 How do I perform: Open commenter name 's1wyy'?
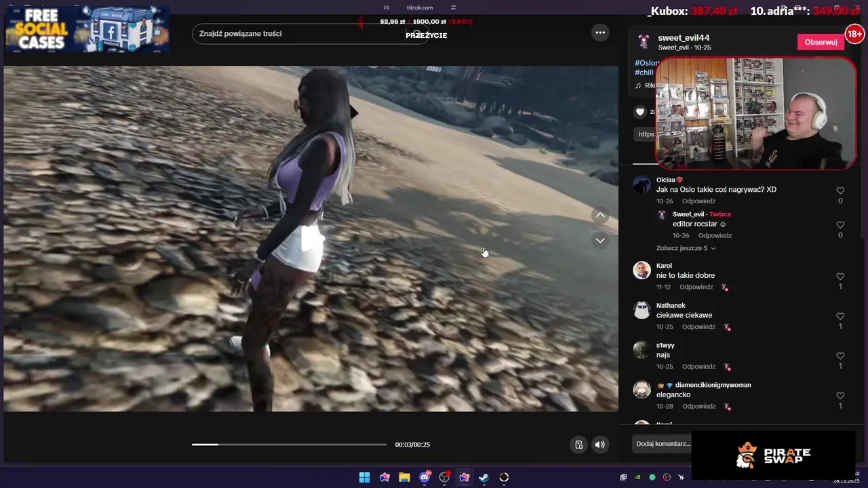pyautogui.click(x=665, y=346)
